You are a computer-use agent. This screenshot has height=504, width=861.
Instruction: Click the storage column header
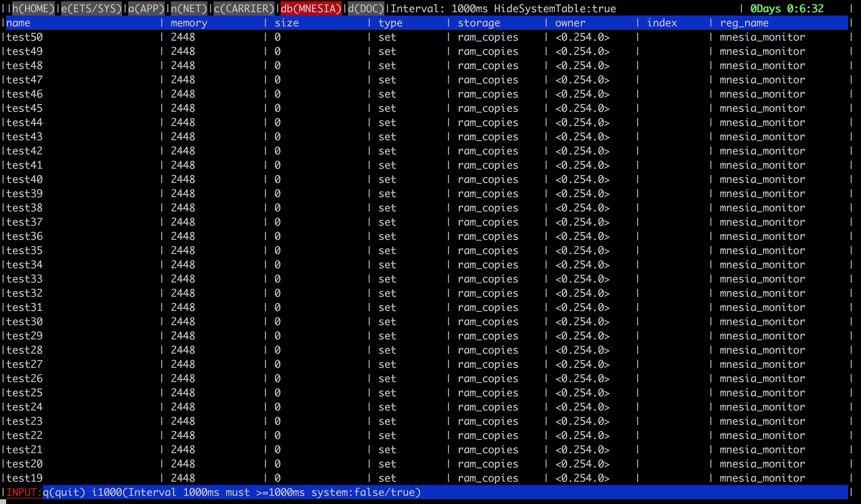pyautogui.click(x=479, y=23)
